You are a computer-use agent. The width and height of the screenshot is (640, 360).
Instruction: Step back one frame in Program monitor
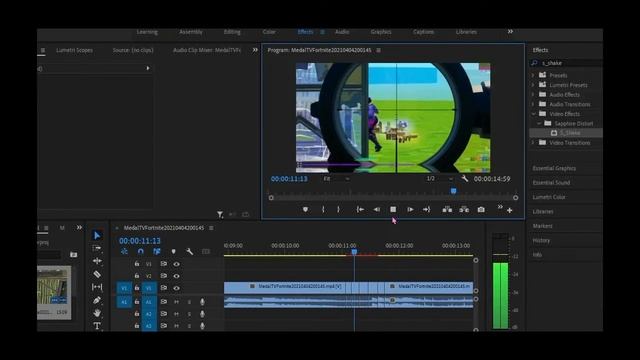click(376, 209)
